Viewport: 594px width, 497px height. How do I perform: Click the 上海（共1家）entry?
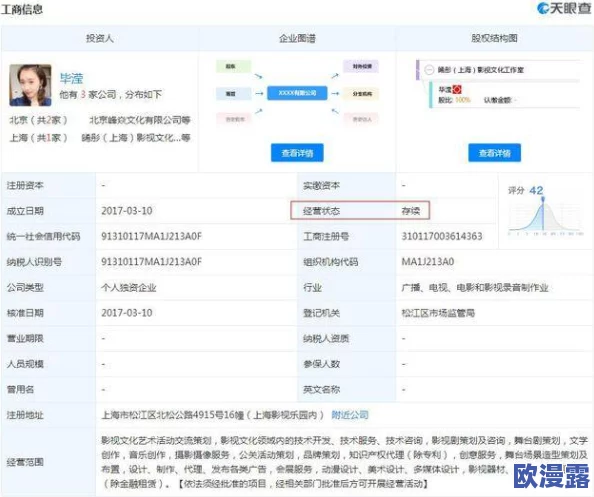(38, 138)
